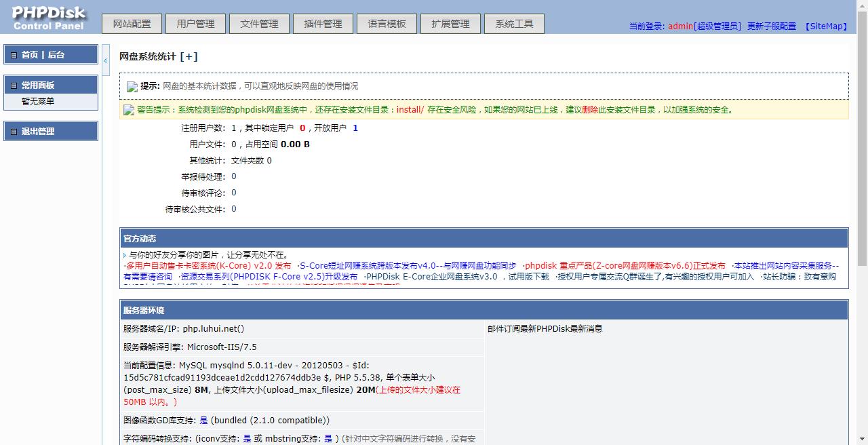Image resolution: width=868 pixels, height=445 pixels.
Task: Open 待审核公共文件 count link
Action: 234,209
